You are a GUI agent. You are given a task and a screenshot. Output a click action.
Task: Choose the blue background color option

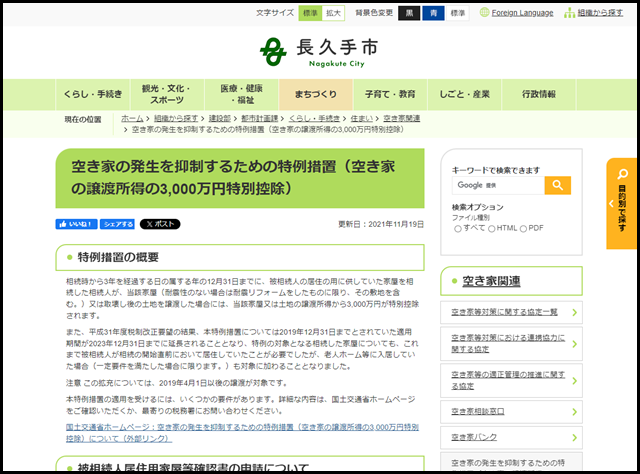pyautogui.click(x=433, y=13)
